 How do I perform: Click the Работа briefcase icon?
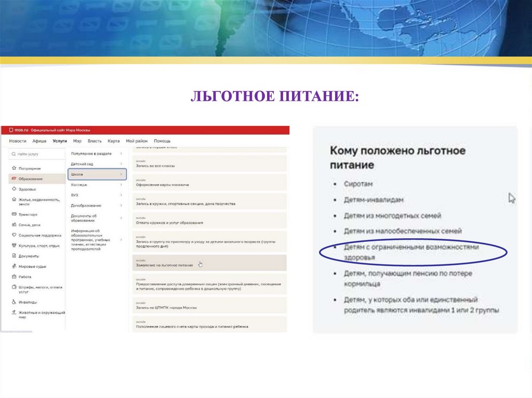(x=14, y=277)
